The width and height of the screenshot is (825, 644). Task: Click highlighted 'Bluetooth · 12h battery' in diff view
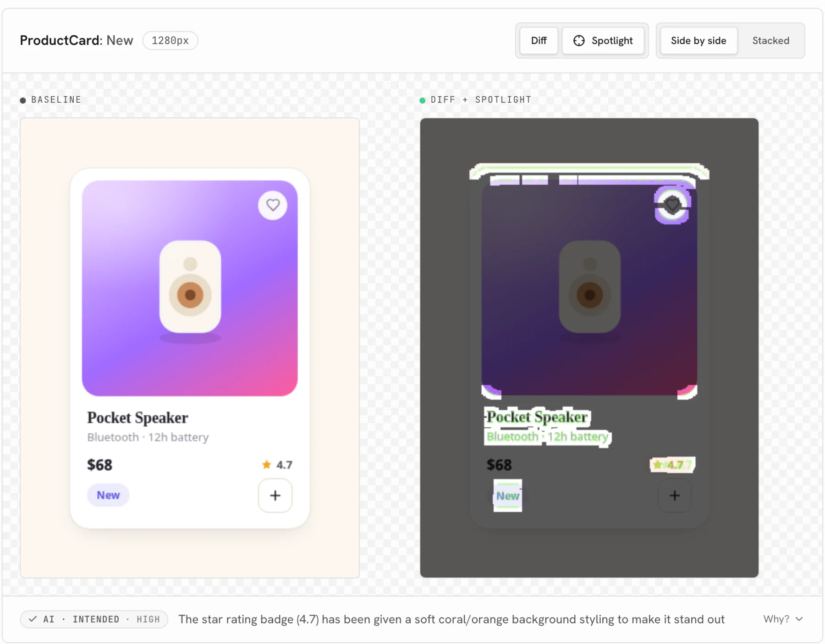pyautogui.click(x=548, y=437)
